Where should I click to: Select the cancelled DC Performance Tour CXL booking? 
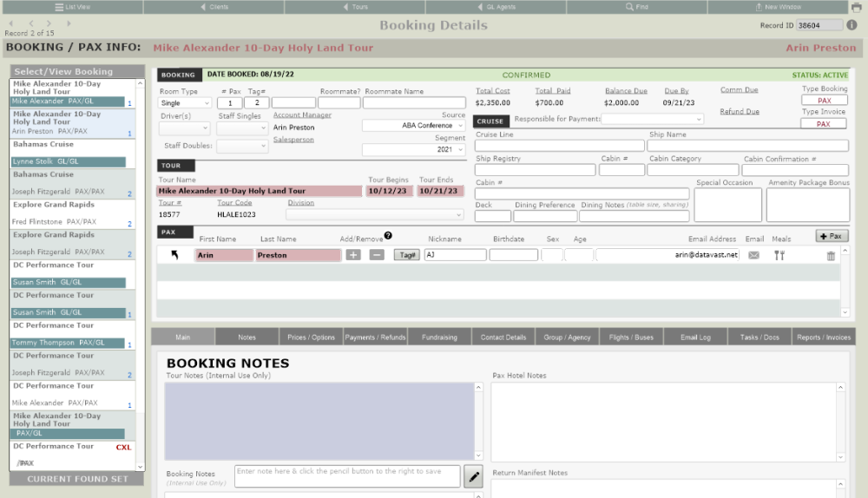(x=73, y=455)
